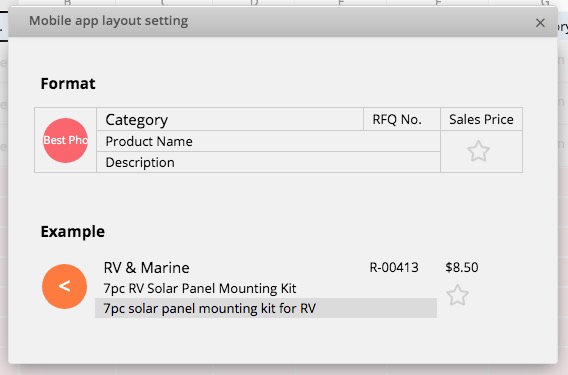
Task: Click the R-00413 example value
Action: click(x=394, y=267)
